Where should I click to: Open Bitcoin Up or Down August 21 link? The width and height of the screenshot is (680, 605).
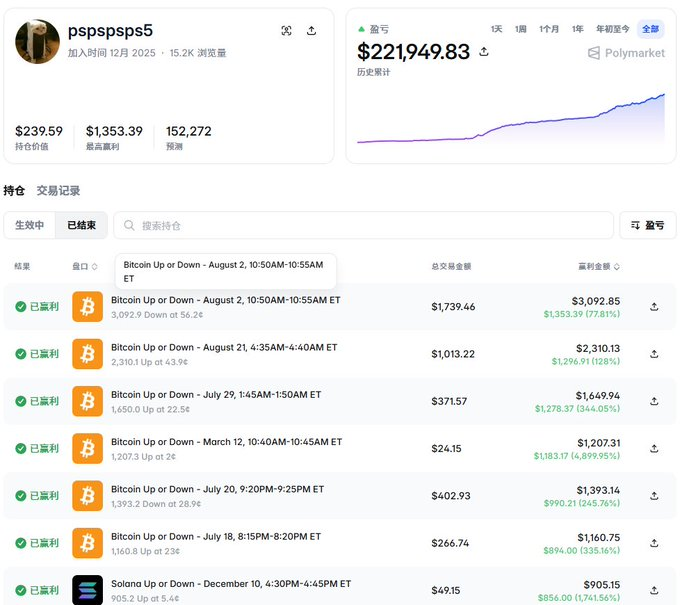(x=224, y=347)
